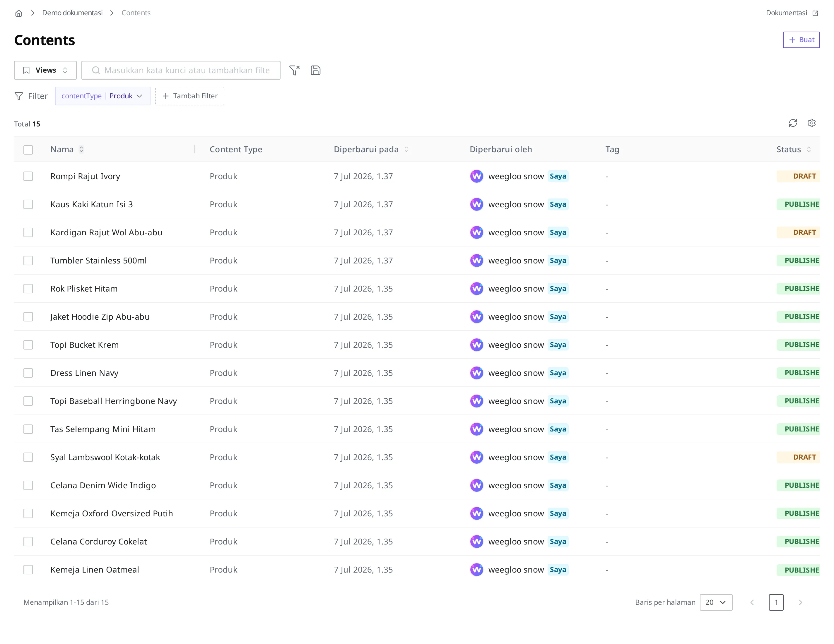Sort by Nama column arrows
The image size is (834, 644).
81,149
